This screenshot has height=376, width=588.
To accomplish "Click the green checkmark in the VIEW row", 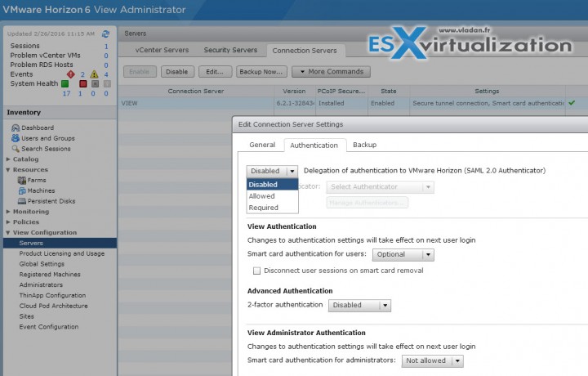I will click(x=572, y=102).
